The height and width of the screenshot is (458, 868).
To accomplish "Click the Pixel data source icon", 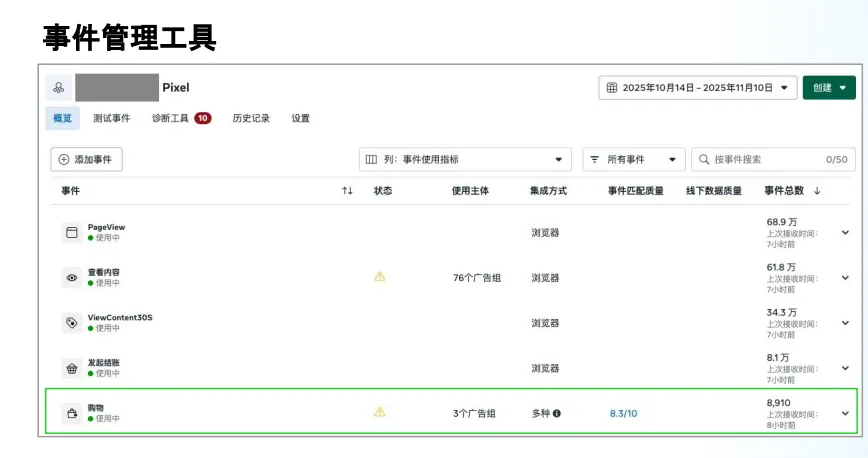I will pyautogui.click(x=58, y=88).
